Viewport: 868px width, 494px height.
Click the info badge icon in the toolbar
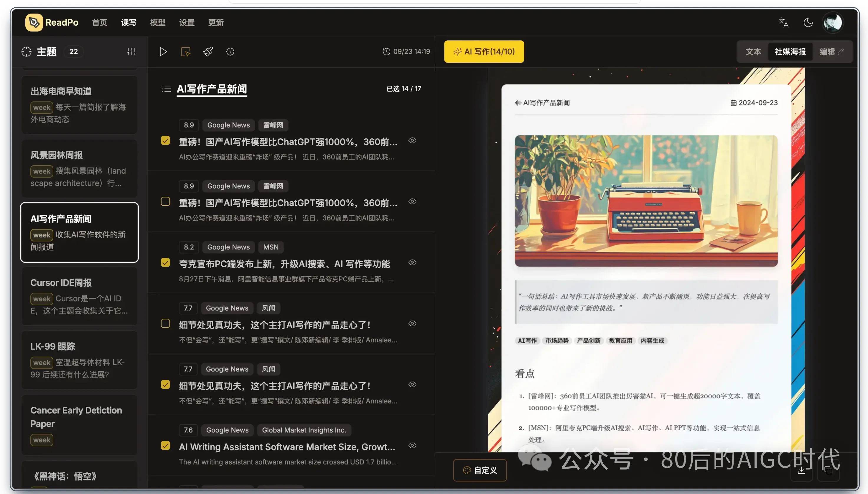230,52
